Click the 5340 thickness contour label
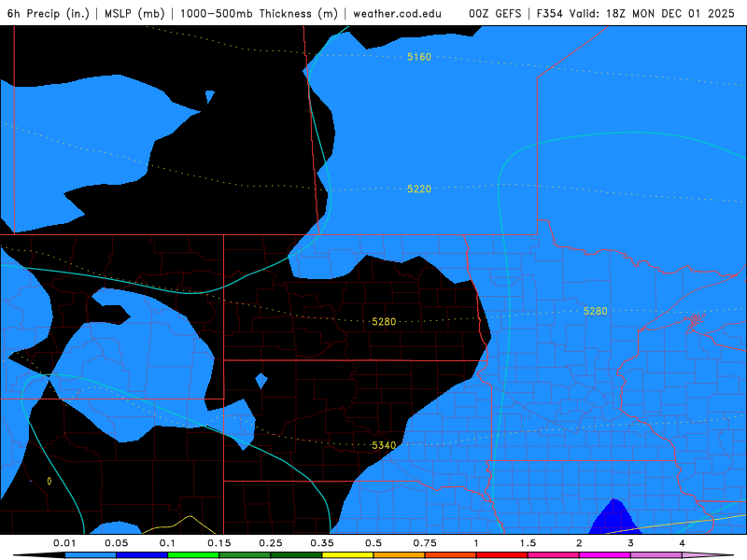747x560 pixels. click(384, 445)
